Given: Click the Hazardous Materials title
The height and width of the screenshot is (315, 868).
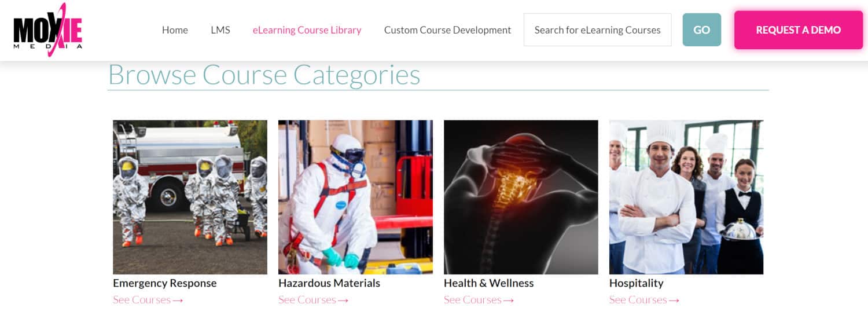Looking at the screenshot, I should [x=329, y=283].
